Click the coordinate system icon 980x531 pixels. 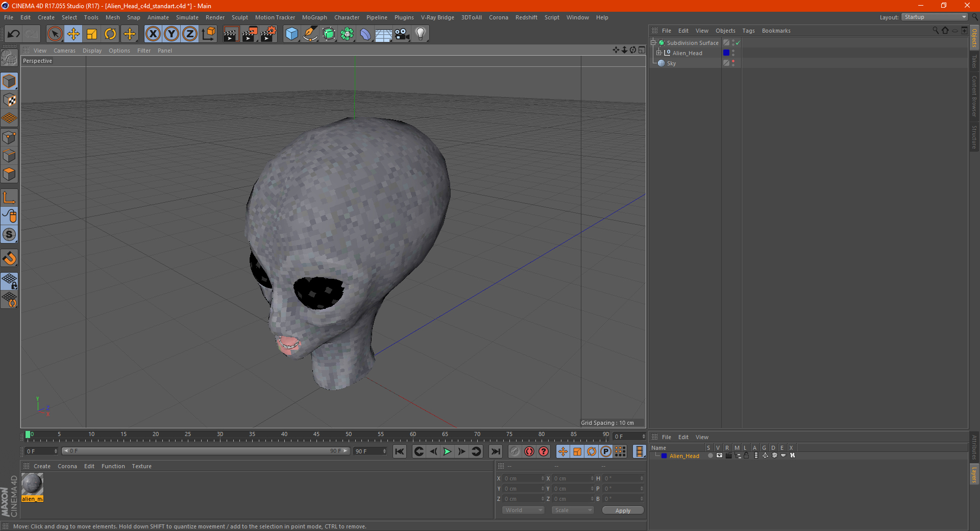click(x=208, y=34)
